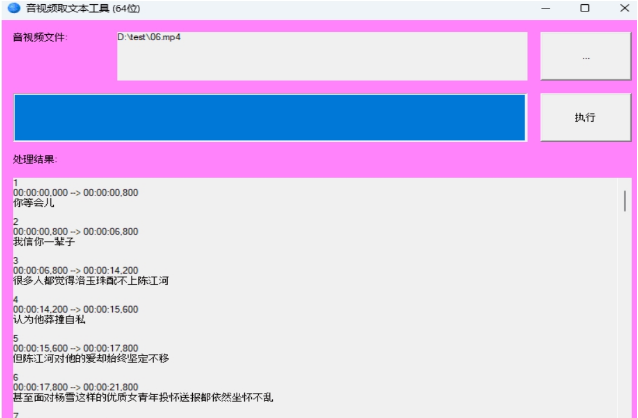
Task: Focus the D:\test\06.mp4 file path field
Action: click(x=322, y=56)
